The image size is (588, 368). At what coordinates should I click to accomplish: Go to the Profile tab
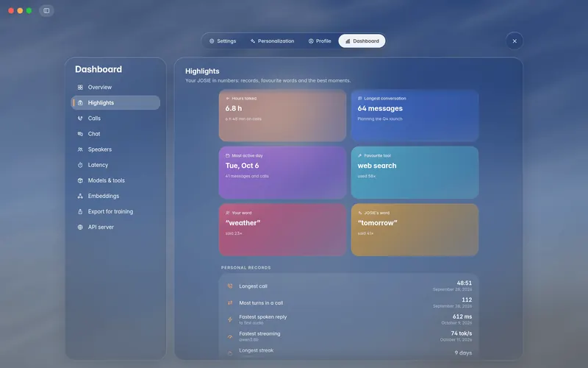(320, 41)
